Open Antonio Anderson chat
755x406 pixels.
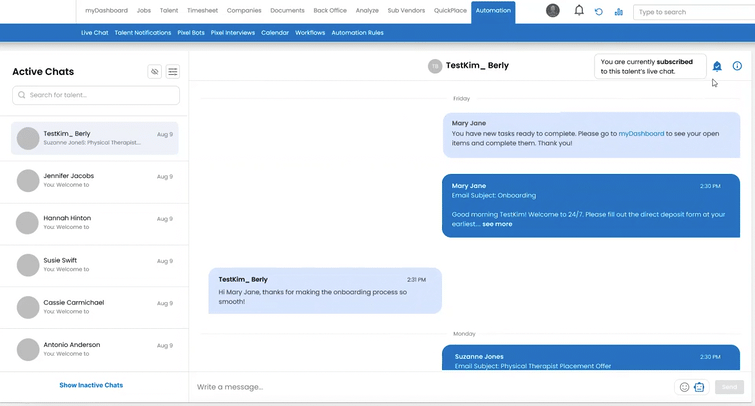(x=95, y=349)
